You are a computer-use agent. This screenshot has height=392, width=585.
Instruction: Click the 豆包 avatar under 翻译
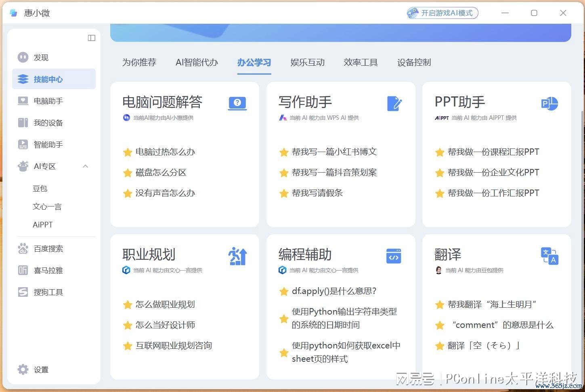tap(438, 270)
